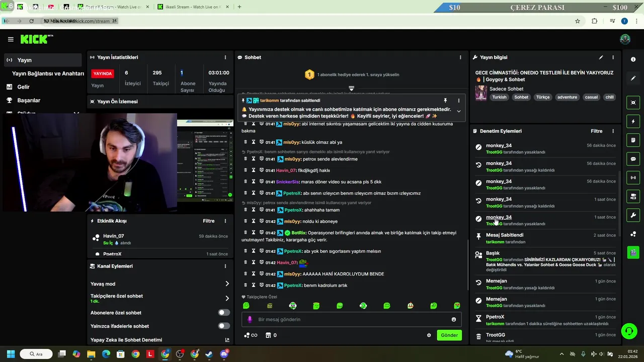The width and height of the screenshot is (644, 362).
Task: Open Denetim Eylemleri three-dot menu
Action: coord(613,131)
